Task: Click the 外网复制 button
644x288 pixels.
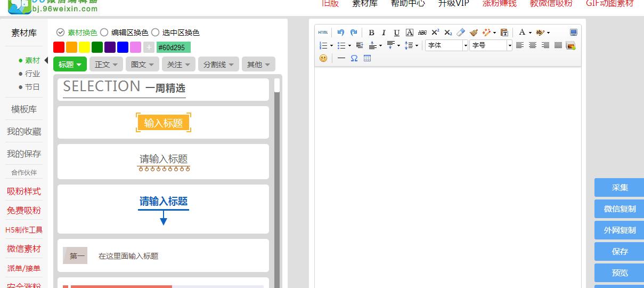Action: click(619, 230)
